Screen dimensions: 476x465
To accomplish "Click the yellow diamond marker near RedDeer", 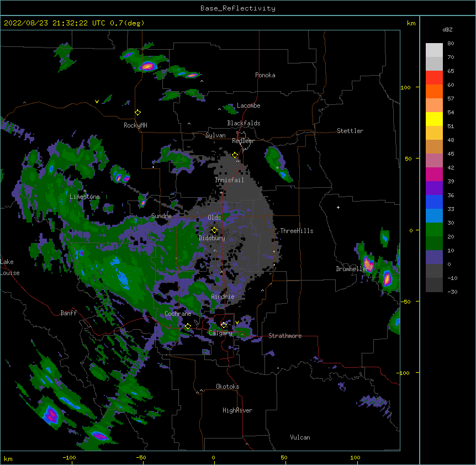I will pos(235,155).
